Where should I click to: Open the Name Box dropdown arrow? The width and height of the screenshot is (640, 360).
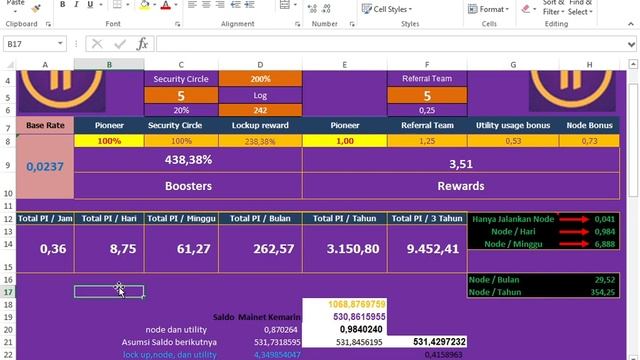tap(60, 44)
